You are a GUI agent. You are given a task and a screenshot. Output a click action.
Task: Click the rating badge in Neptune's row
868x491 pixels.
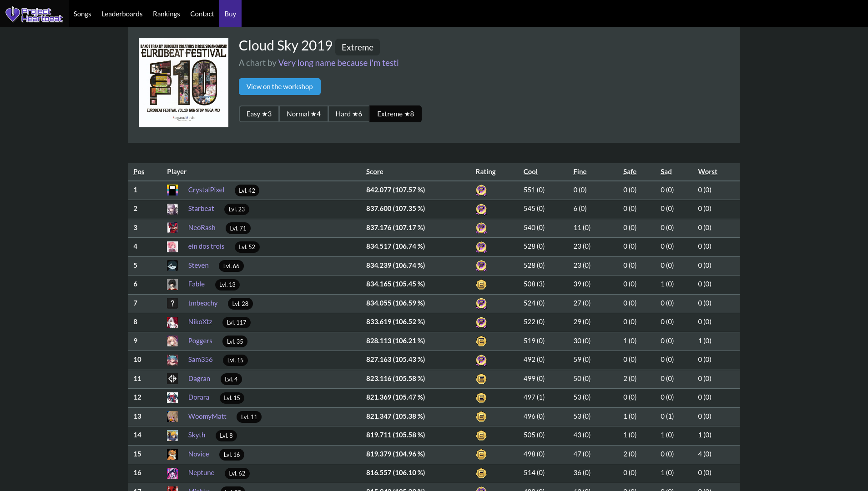coord(481,473)
